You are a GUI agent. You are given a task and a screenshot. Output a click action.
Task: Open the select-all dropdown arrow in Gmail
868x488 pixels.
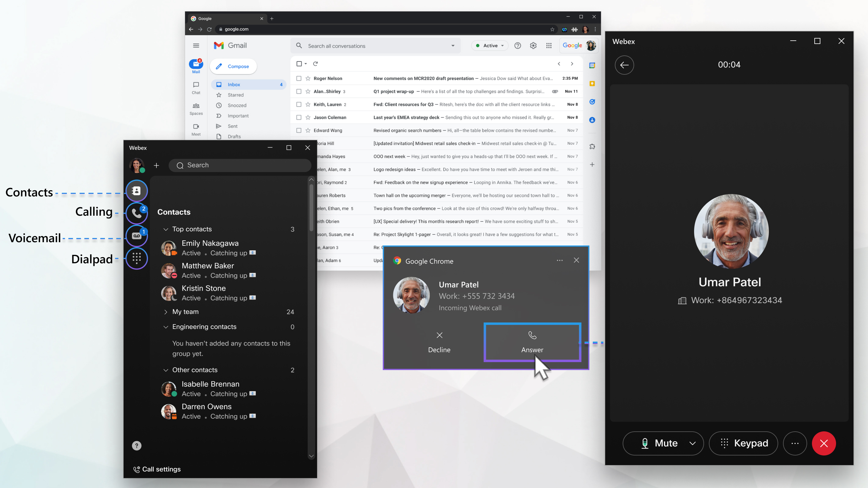[306, 64]
